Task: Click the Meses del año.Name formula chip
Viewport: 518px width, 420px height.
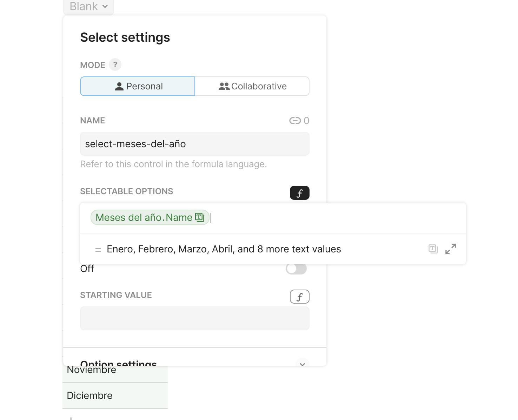Action: tap(144, 217)
